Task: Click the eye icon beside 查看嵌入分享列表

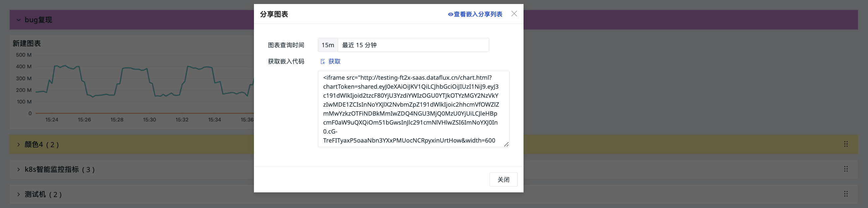Action: coord(450,15)
